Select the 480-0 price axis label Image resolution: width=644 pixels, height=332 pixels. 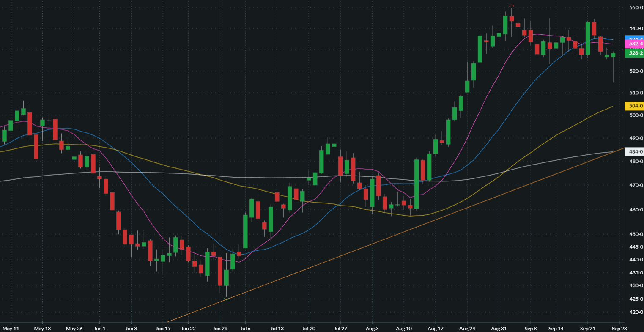[636, 161]
